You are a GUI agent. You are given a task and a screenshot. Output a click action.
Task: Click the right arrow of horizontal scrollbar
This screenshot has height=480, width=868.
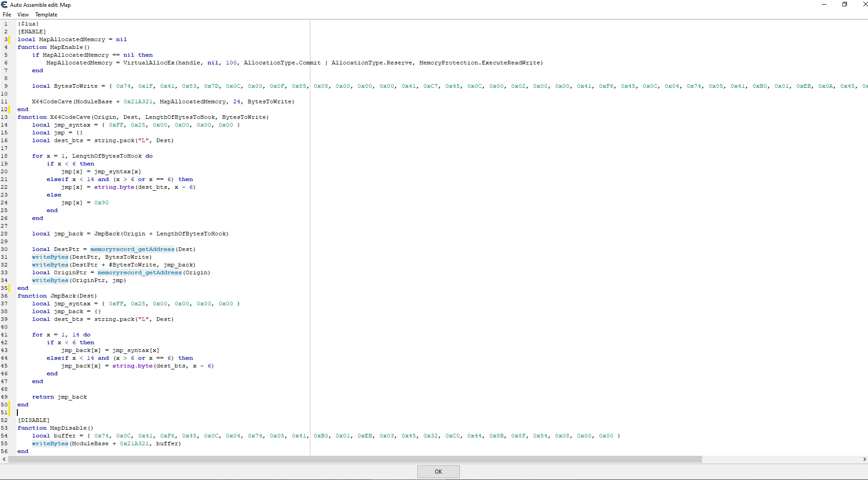coord(864,459)
